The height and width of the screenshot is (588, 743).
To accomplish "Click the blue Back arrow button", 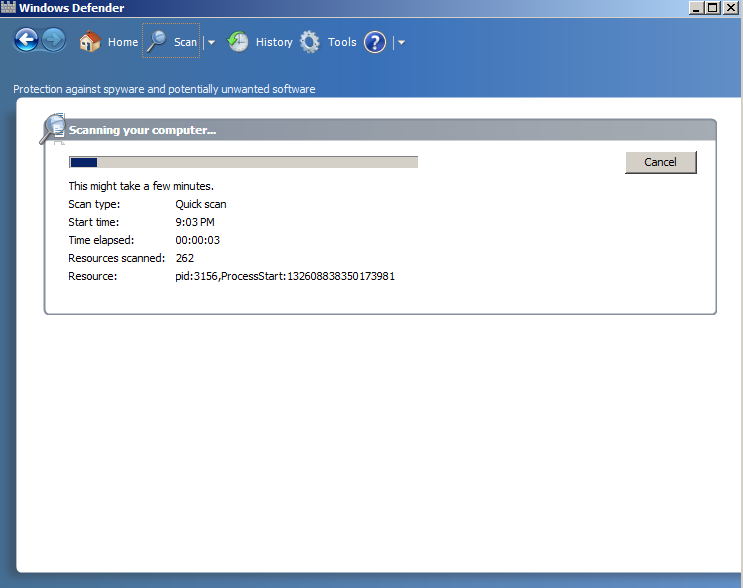I will pyautogui.click(x=27, y=41).
